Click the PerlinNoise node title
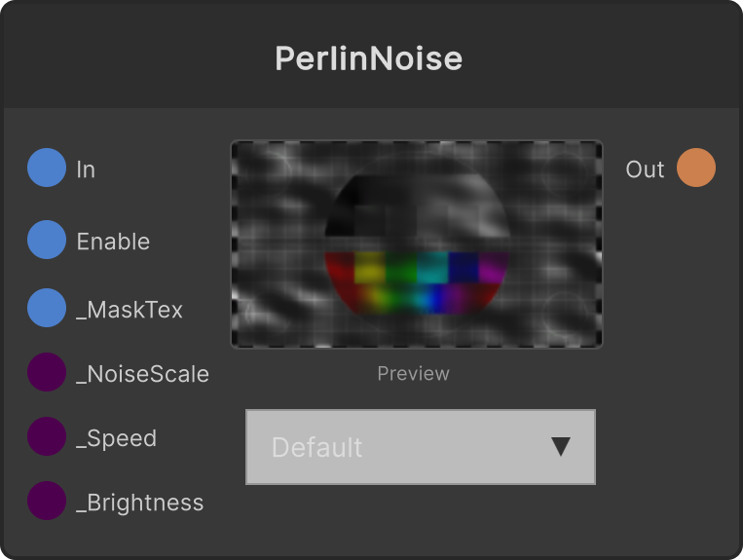The width and height of the screenshot is (743, 560). (x=369, y=58)
